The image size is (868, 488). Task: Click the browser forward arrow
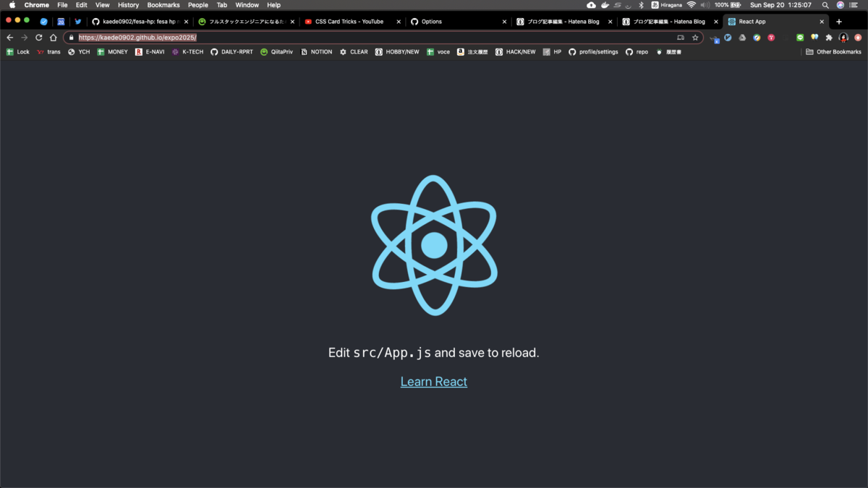(x=25, y=38)
